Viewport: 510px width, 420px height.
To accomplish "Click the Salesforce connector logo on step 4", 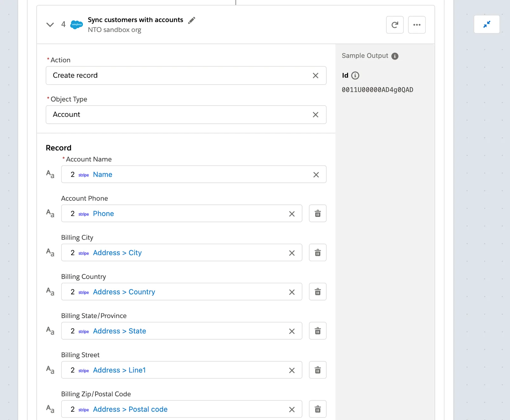I will tap(76, 25).
